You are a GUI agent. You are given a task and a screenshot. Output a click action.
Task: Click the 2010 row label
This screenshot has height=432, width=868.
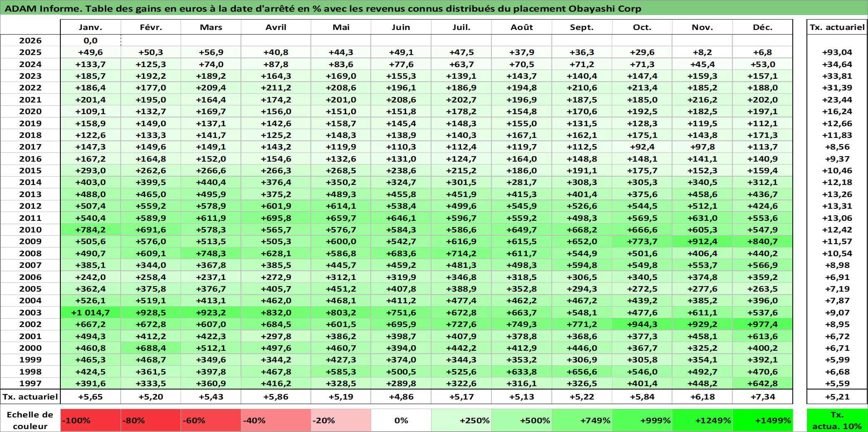30,230
